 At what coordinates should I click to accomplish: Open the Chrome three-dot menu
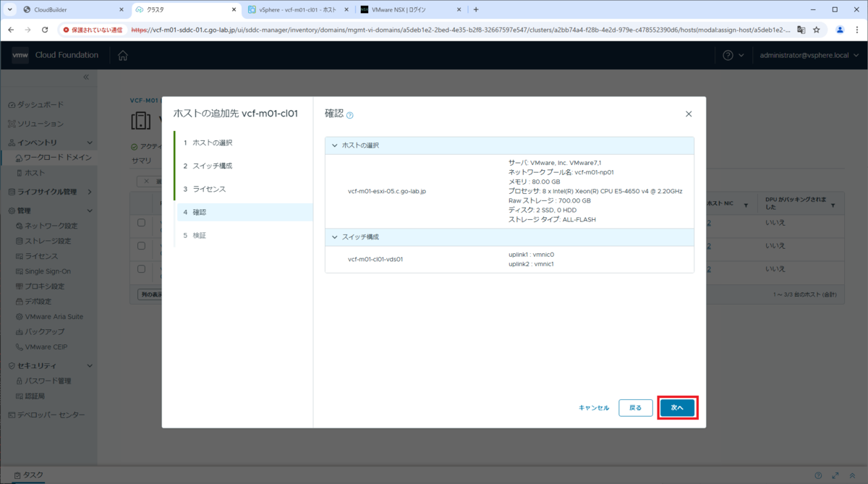coord(856,30)
